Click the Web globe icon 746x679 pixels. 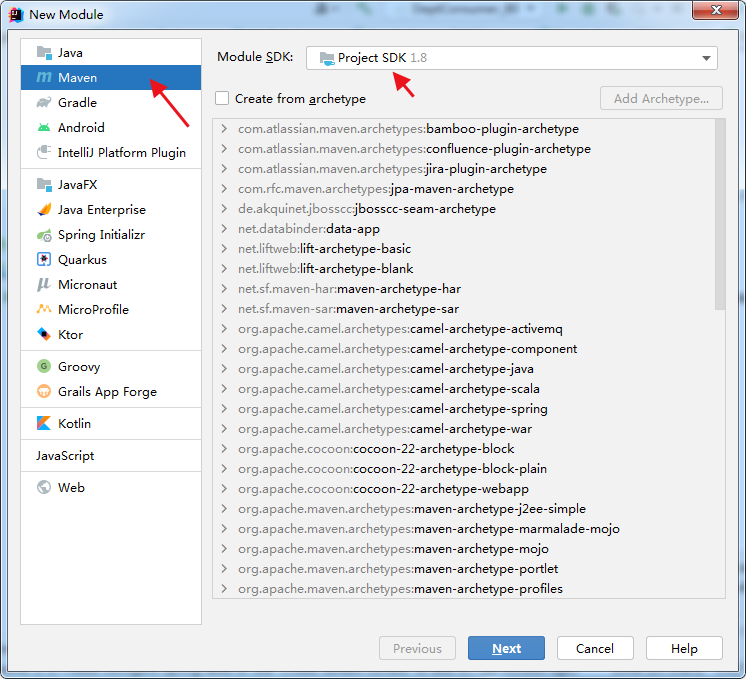click(44, 487)
